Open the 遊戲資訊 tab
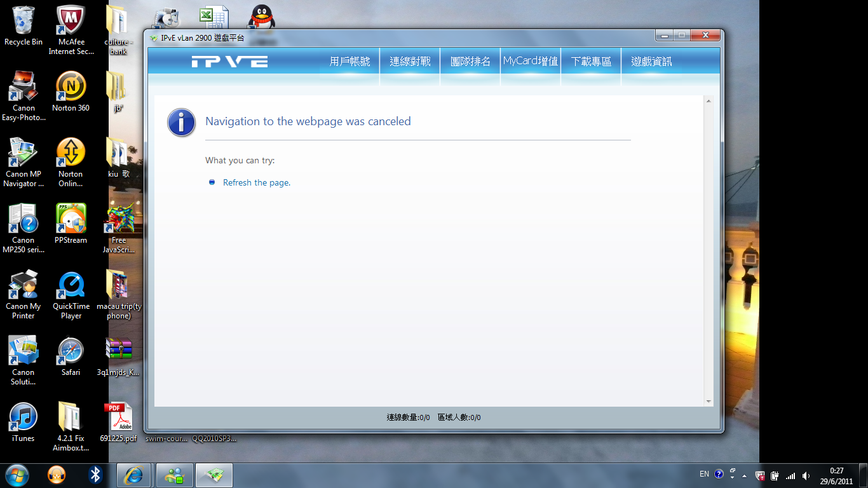This screenshot has width=868, height=488. coord(651,62)
